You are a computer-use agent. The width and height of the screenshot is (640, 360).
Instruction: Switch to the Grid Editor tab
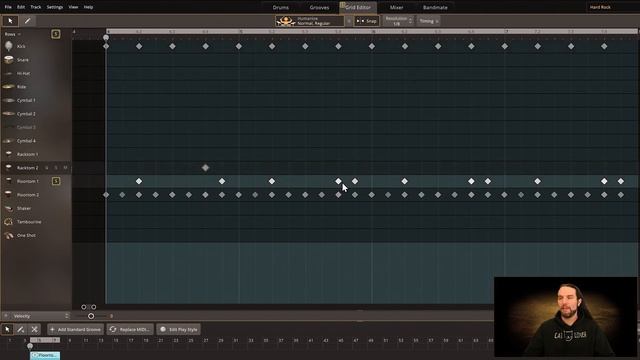358,7
